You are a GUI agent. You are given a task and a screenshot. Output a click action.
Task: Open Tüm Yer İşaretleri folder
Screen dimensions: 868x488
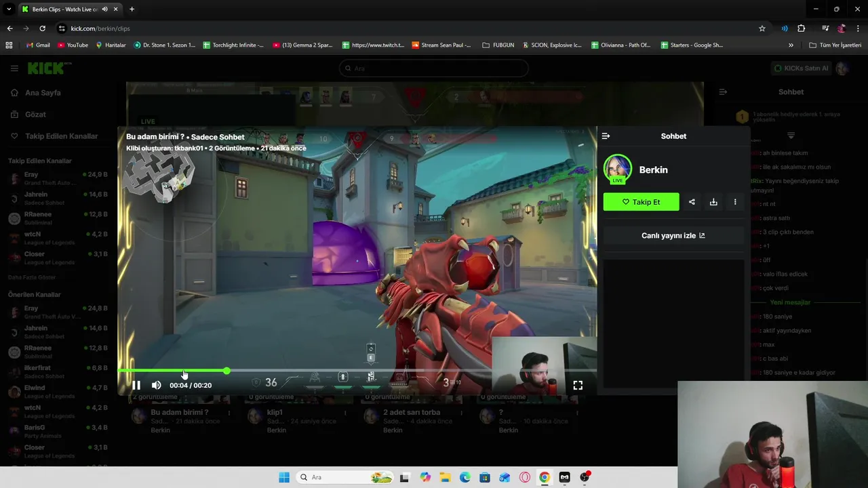point(835,45)
